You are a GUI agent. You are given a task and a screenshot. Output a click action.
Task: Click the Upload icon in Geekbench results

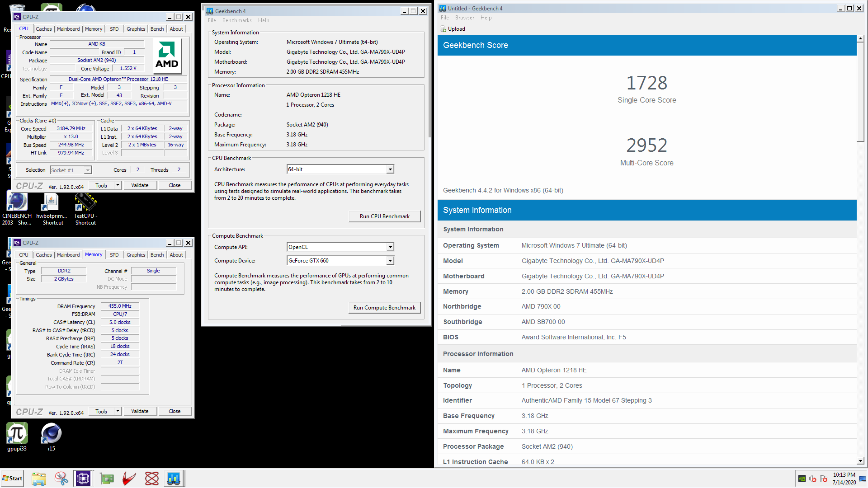pos(443,29)
